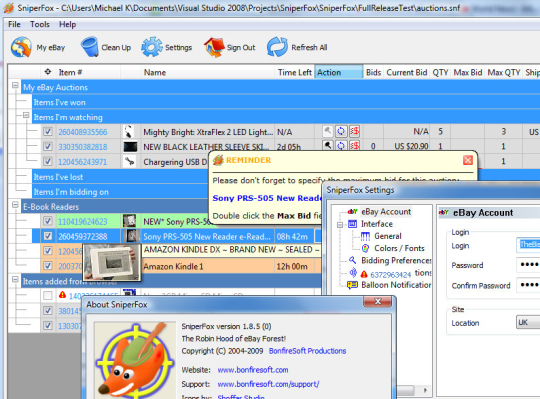Screen dimensions: 540x399
Task: Open My eBay from the toolbar
Action: point(38,47)
